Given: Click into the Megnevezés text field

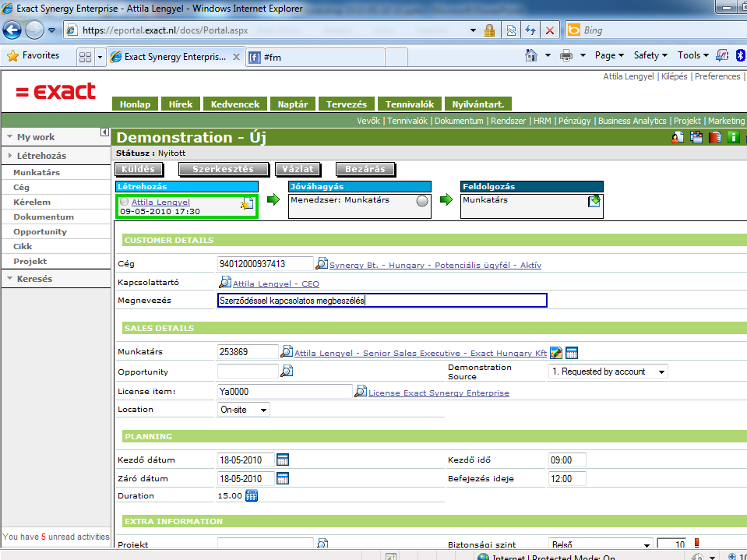Looking at the screenshot, I should (x=382, y=301).
